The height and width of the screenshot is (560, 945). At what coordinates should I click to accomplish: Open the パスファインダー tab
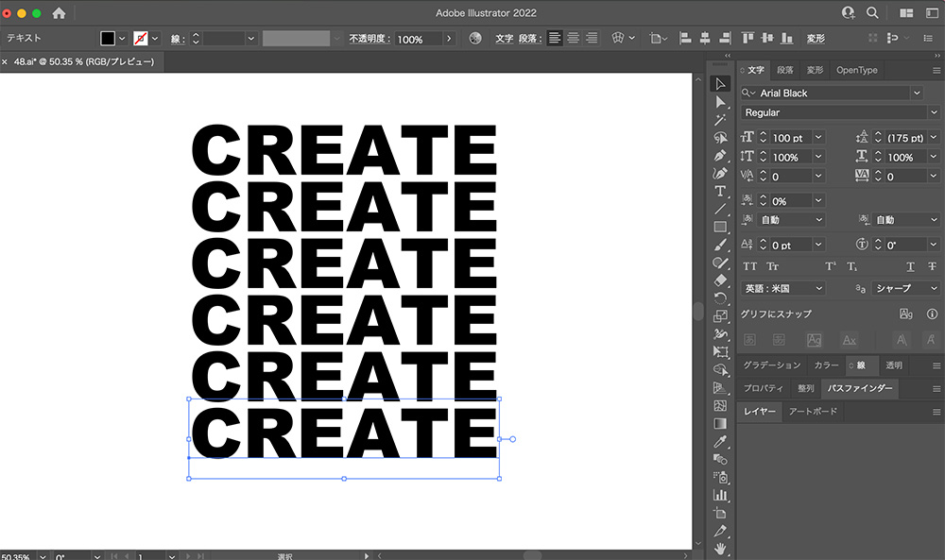(x=858, y=388)
